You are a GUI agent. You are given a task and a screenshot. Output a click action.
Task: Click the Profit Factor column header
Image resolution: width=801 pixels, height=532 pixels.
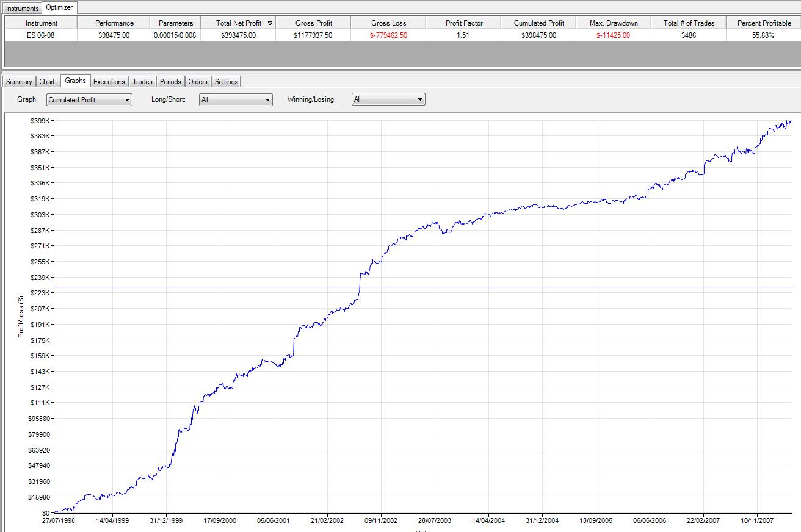(x=463, y=23)
